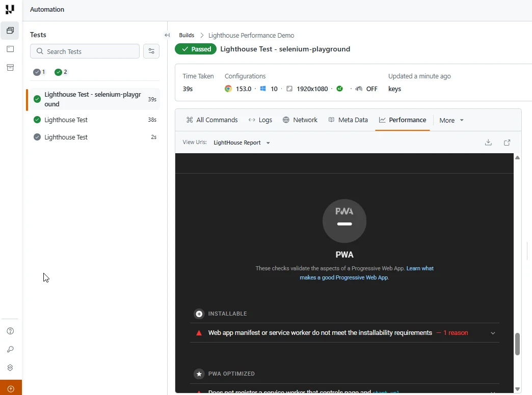Viewport: 532px width, 395px height.
Task: Click the Updated a minute ago text
Action: click(419, 76)
